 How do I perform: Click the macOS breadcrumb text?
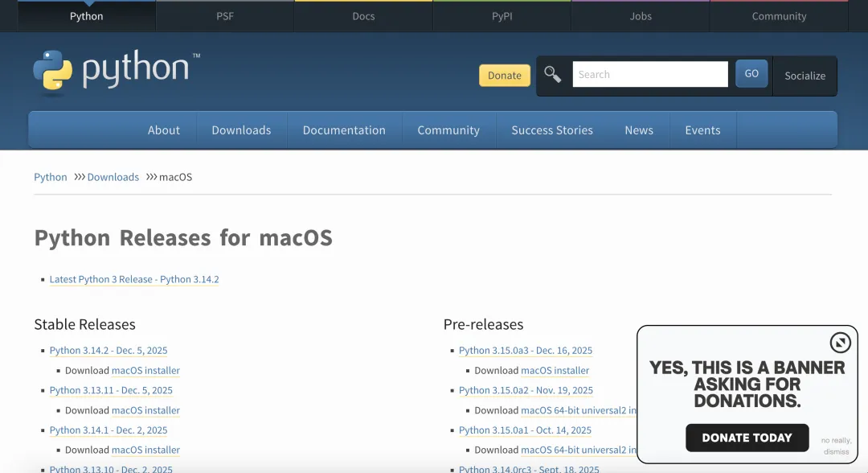[x=175, y=177]
